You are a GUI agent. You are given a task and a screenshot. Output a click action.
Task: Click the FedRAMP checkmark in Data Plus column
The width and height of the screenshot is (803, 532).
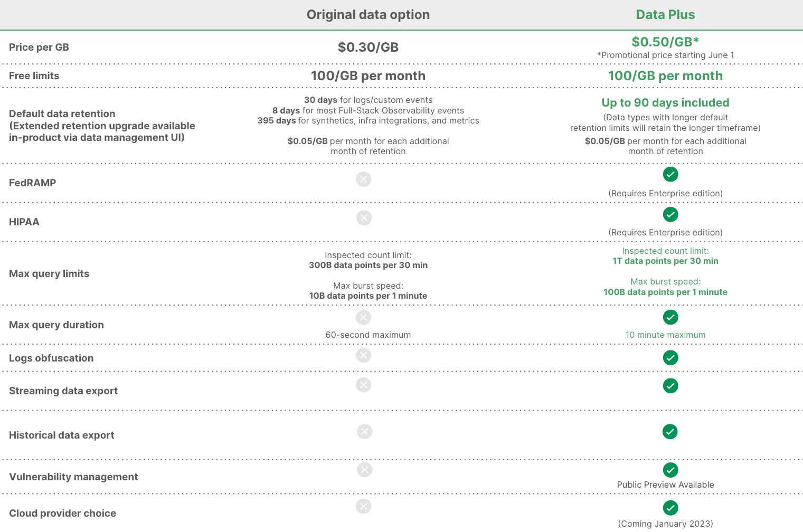[x=670, y=174]
